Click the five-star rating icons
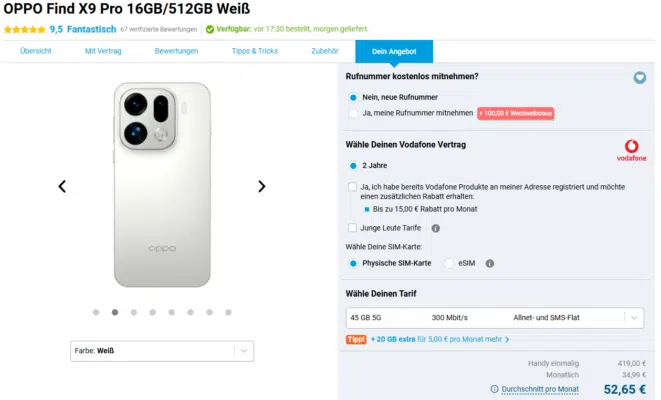This screenshot has height=400, width=661. coord(24,29)
